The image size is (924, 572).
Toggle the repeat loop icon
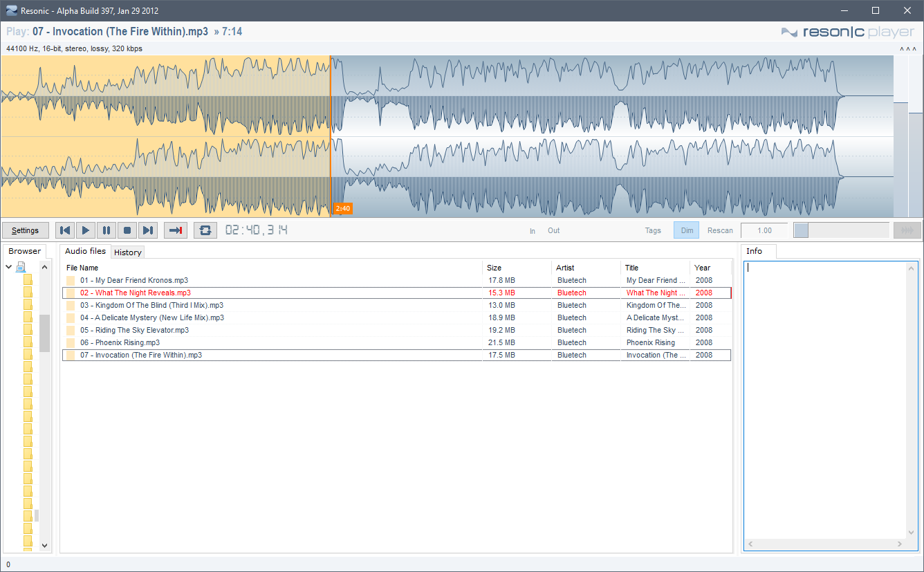(205, 230)
